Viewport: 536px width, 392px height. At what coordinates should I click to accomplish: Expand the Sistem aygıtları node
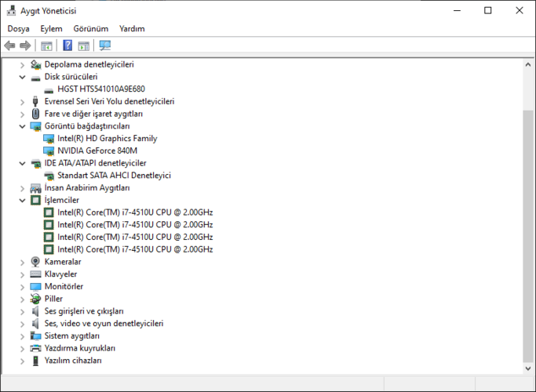pos(22,336)
